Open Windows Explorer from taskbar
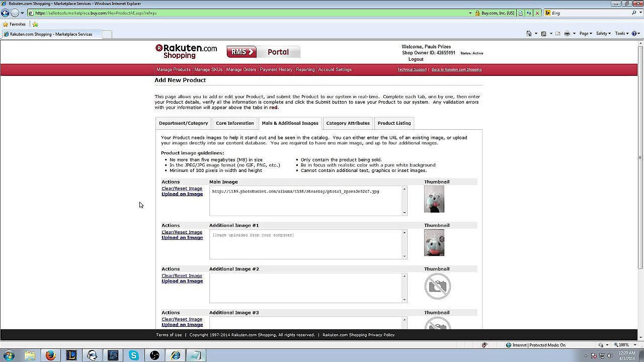 30,355
